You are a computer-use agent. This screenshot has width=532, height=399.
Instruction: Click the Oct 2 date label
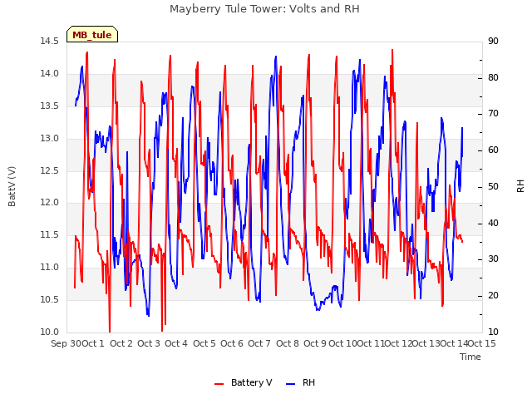point(121,343)
